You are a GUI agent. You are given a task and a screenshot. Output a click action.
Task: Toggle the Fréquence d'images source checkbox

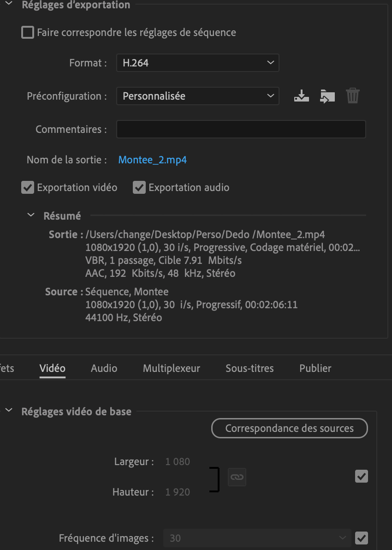point(362,538)
